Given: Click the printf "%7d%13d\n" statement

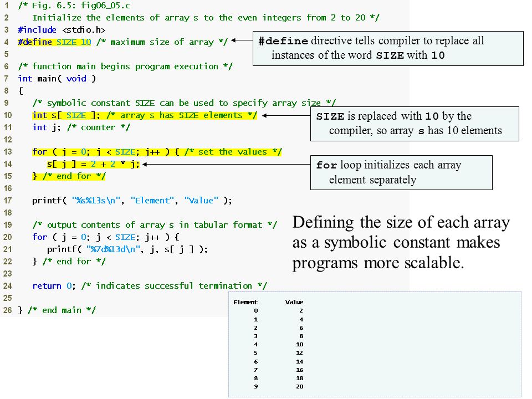Looking at the screenshot, I should pyautogui.click(x=127, y=249).
